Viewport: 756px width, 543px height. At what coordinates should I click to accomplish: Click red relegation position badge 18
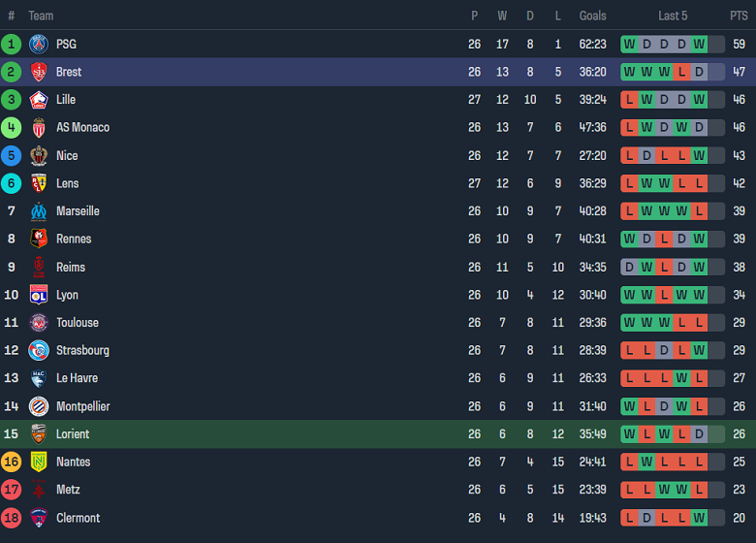12,518
